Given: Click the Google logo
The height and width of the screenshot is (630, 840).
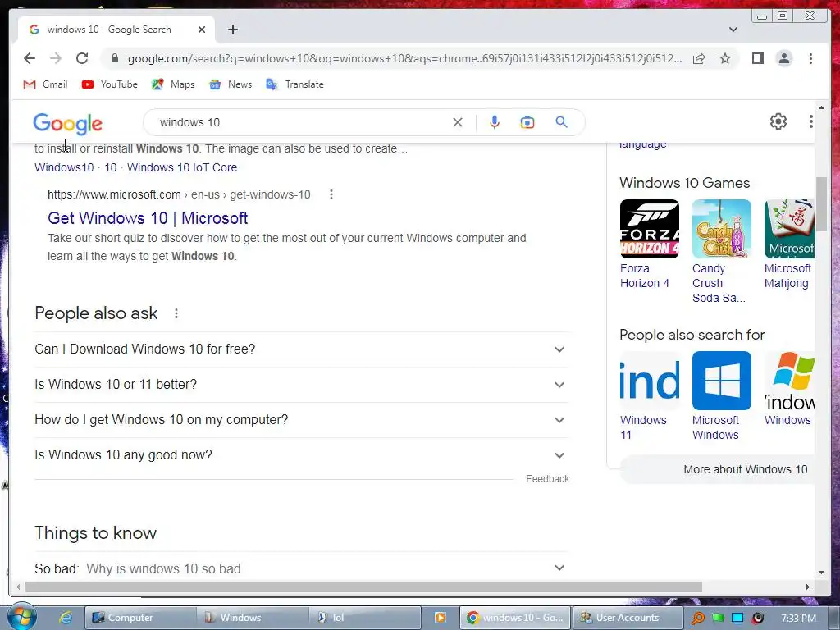Looking at the screenshot, I should click(x=67, y=123).
